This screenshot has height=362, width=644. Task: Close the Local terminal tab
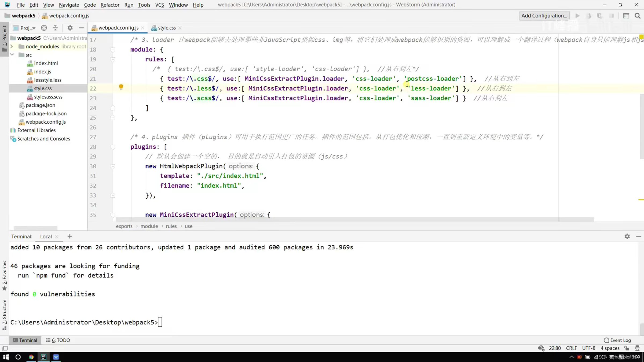(57, 237)
